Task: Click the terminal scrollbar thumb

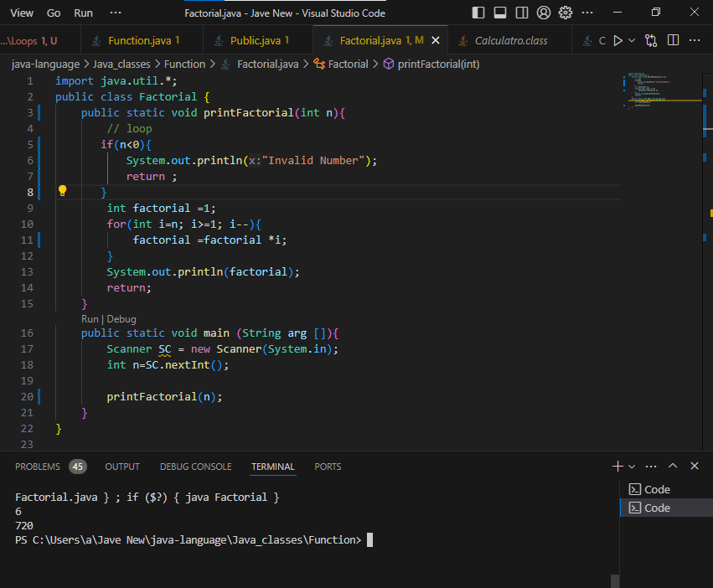Action: (x=615, y=581)
